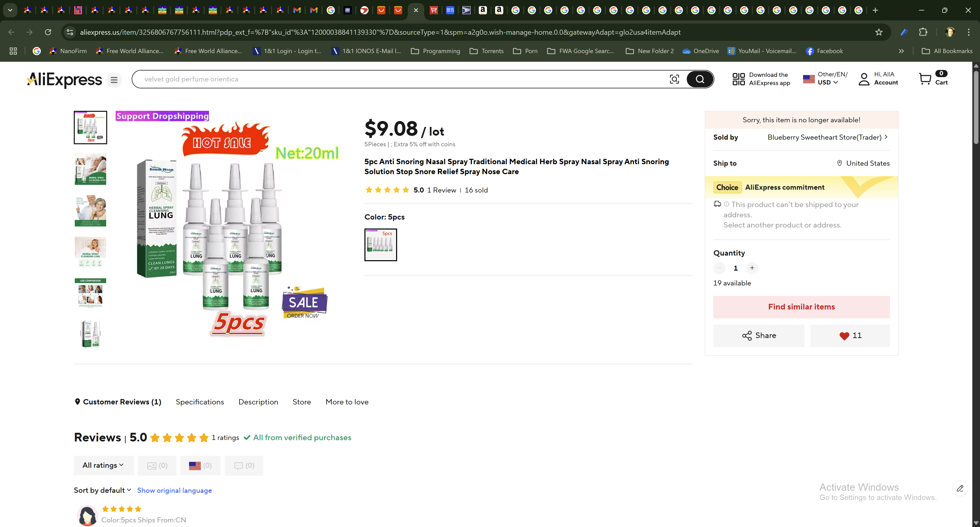Click the AliExpress app QR code icon
The image size is (980, 527).
[x=738, y=79]
